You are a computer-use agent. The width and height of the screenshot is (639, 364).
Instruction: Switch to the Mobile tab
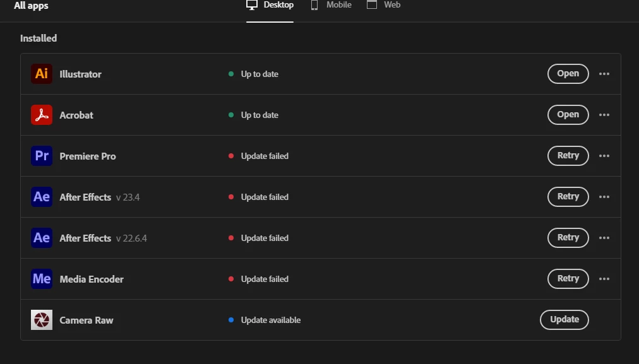click(x=331, y=5)
